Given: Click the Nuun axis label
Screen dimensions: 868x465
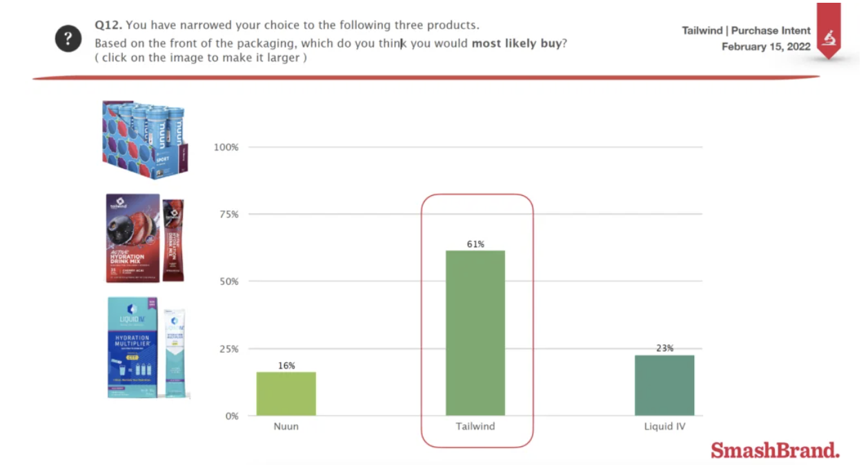Looking at the screenshot, I should point(286,426).
